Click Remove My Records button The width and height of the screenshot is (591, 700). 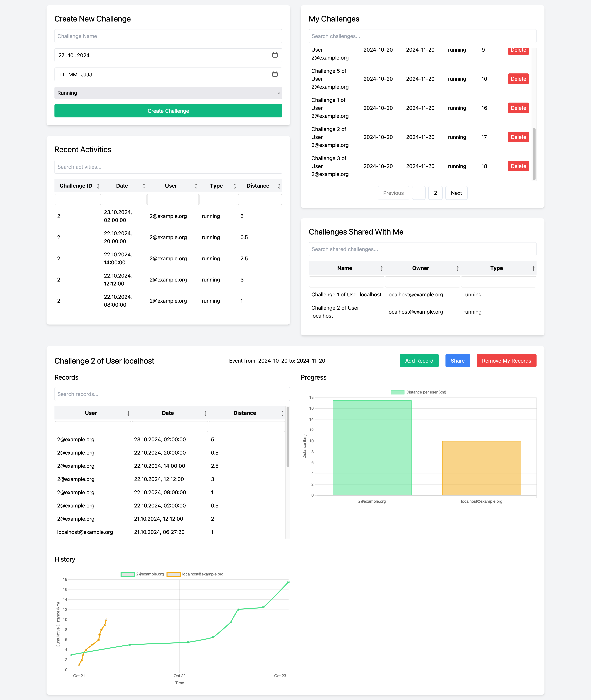coord(507,361)
